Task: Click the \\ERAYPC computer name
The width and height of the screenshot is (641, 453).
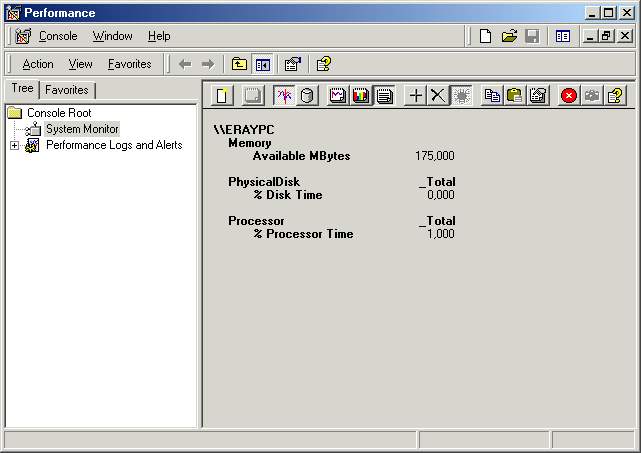Action: [244, 130]
